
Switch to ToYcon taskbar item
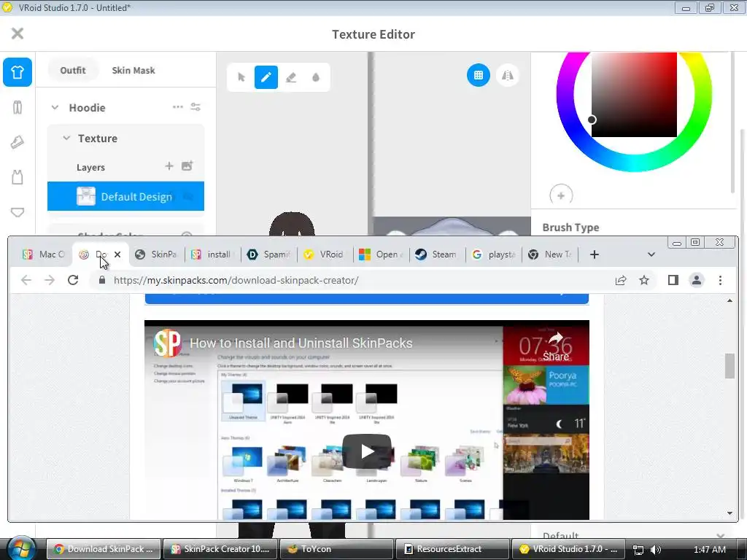pos(337,549)
